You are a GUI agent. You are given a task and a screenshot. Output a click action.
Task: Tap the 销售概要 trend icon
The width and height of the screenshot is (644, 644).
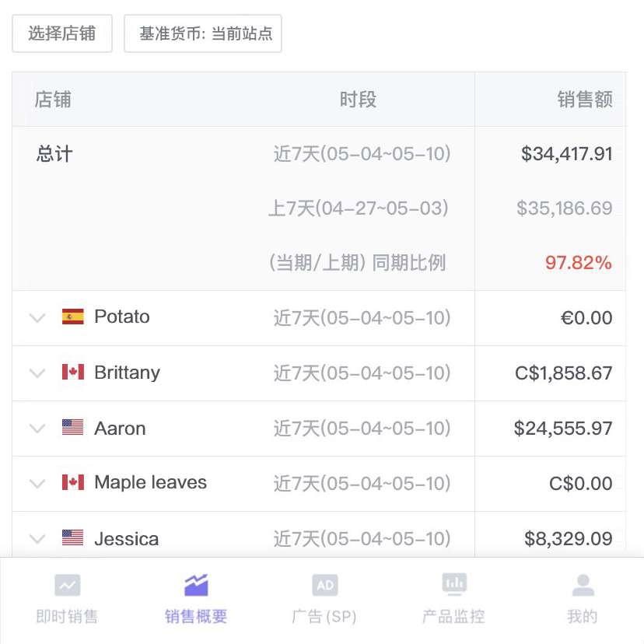(x=196, y=585)
